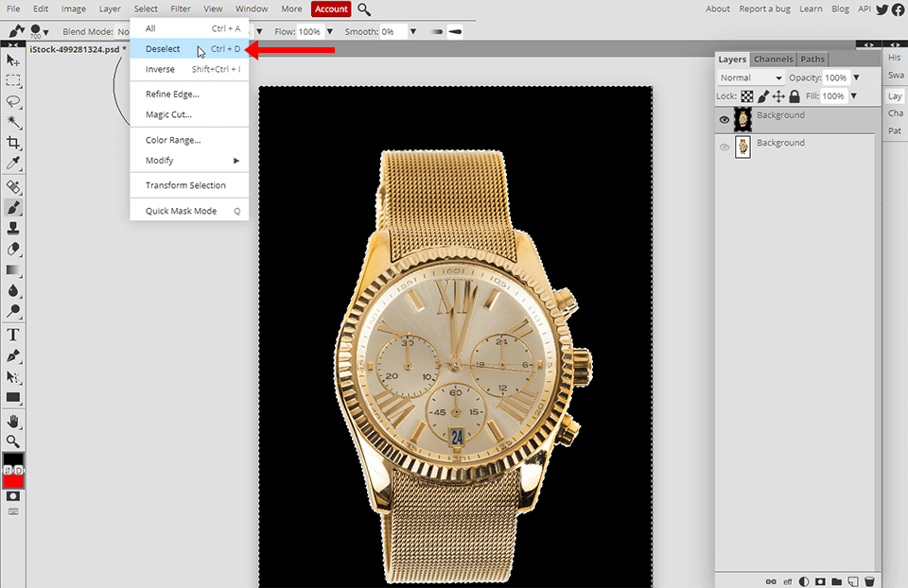
Task: Select the Hand pan tool
Action: coord(13,421)
